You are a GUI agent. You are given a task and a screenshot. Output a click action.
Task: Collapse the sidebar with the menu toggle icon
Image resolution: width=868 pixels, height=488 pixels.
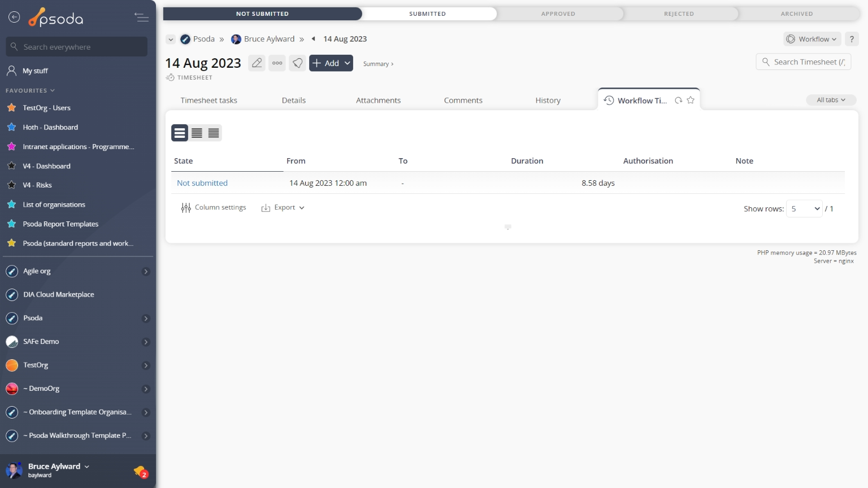tap(142, 18)
